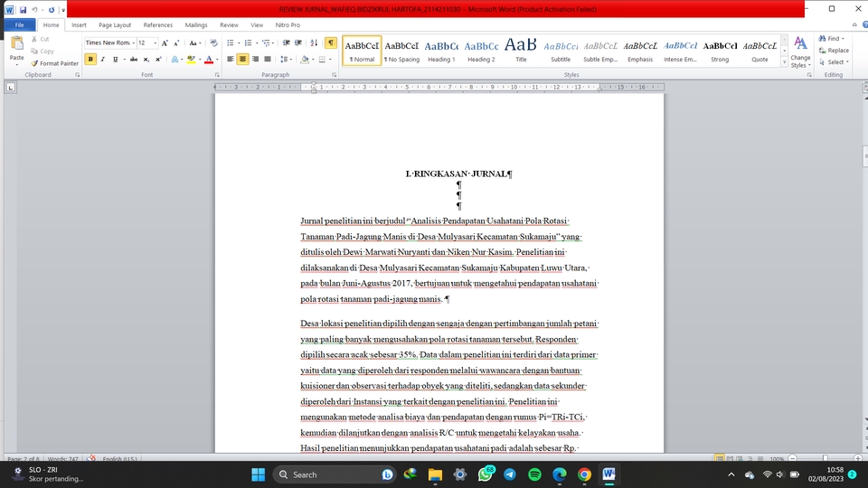This screenshot has width=868, height=488.
Task: Toggle Show/Hide paragraph marks
Action: [331, 42]
